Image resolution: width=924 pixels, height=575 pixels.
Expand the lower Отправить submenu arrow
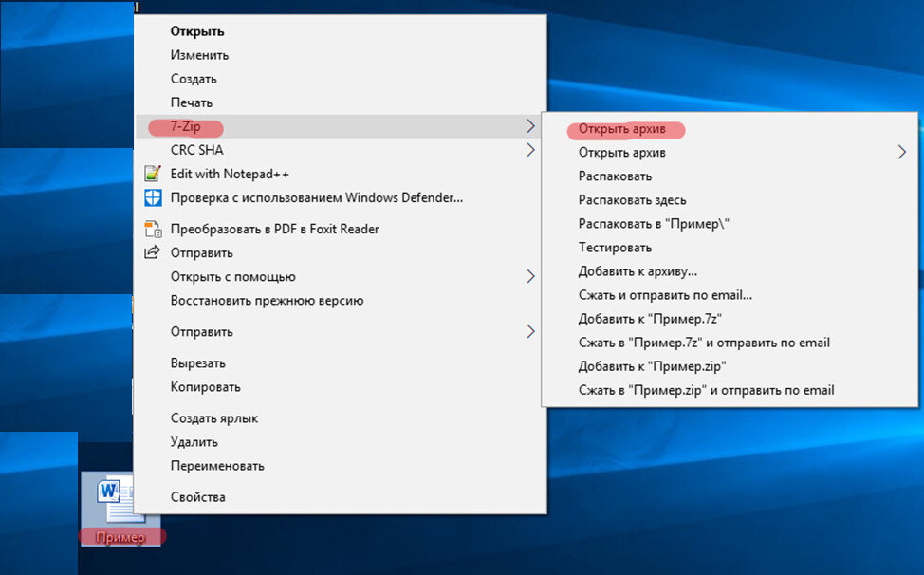[530, 332]
